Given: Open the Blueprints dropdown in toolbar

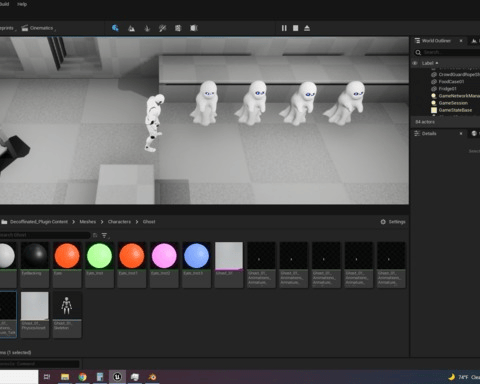Looking at the screenshot, I should (8, 28).
